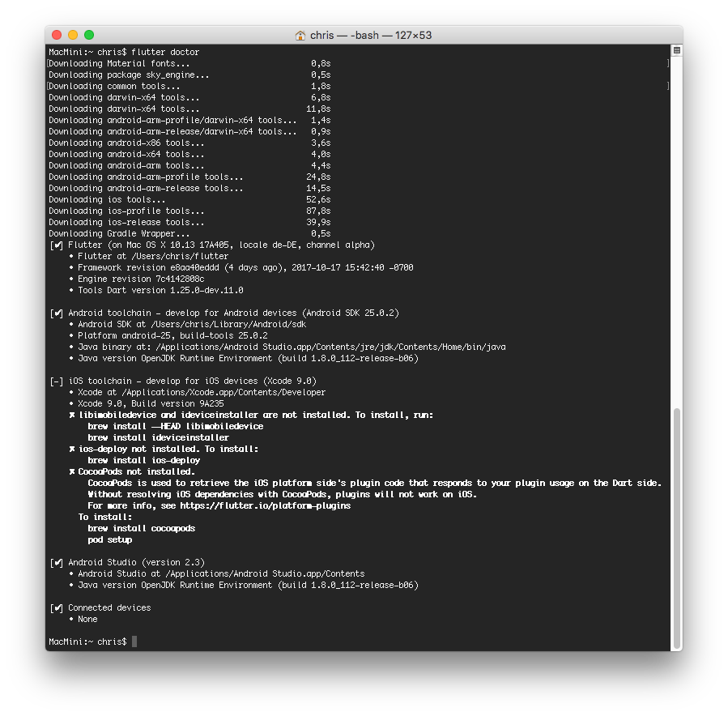Click the 'Downloading android-arm-release/darwin-x64 tools...' line
The width and height of the screenshot is (728, 716).
[x=189, y=131]
